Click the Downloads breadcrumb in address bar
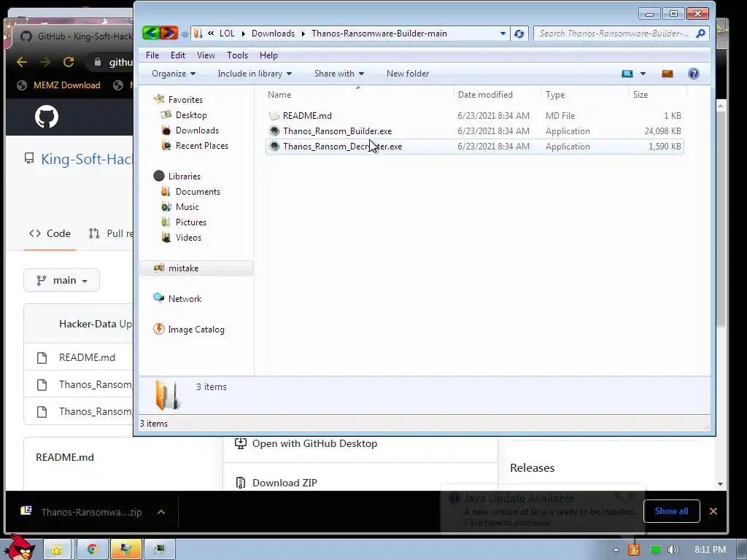The width and height of the screenshot is (747, 560). 273,34
